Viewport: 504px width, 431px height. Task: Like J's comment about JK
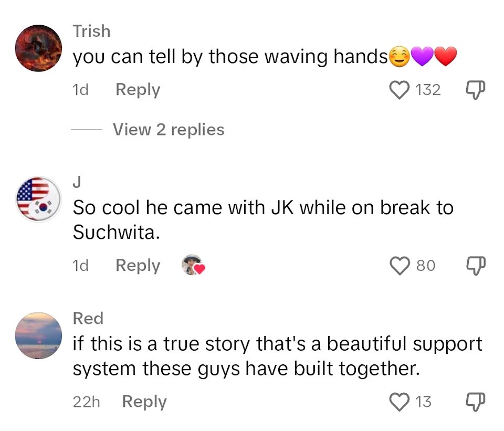[x=400, y=266]
